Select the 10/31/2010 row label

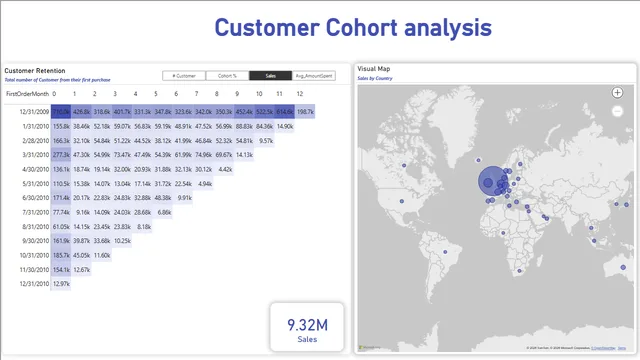[34, 255]
